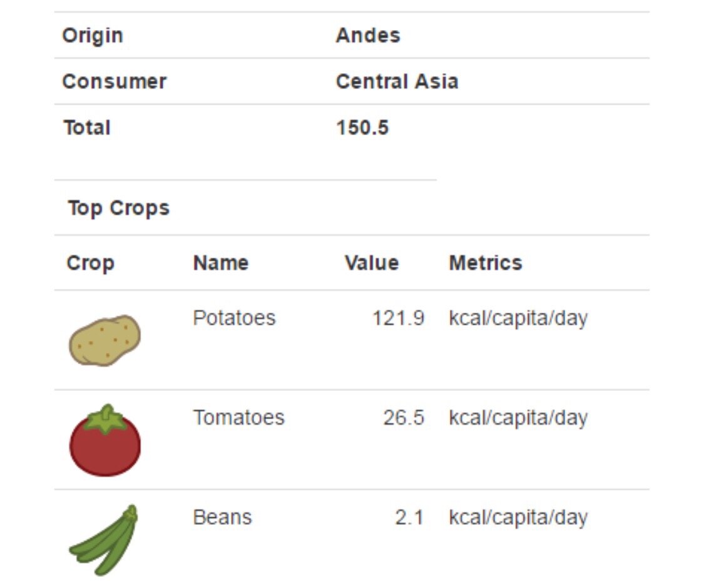Click the Name column header
704x588 pixels.
pos(220,263)
